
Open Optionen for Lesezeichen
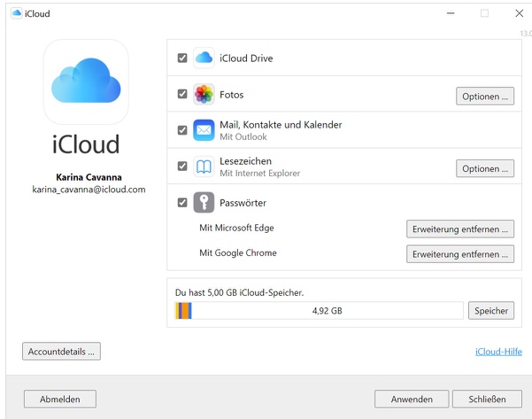(485, 167)
